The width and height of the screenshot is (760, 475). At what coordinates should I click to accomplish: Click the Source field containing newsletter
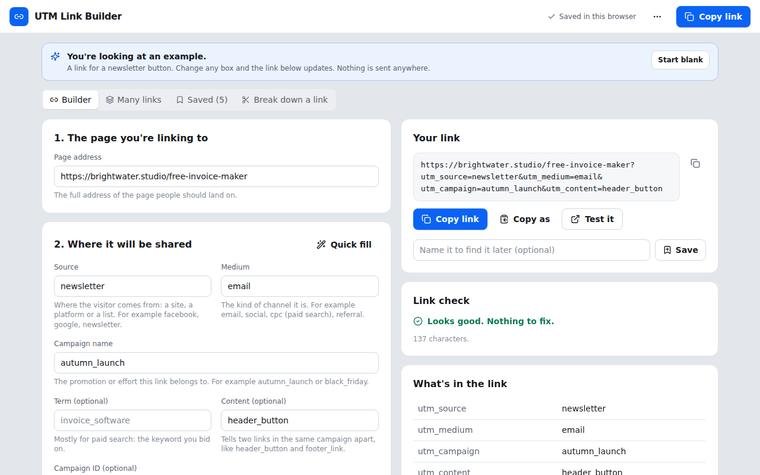(x=132, y=286)
